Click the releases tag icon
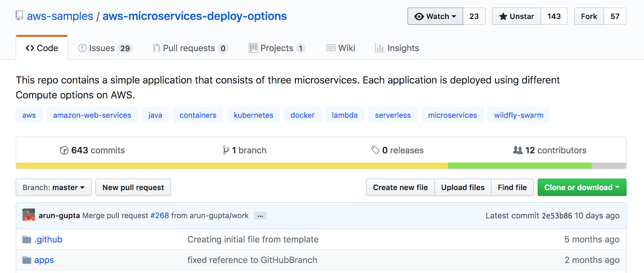Image resolution: width=644 pixels, height=273 pixels. click(x=375, y=150)
